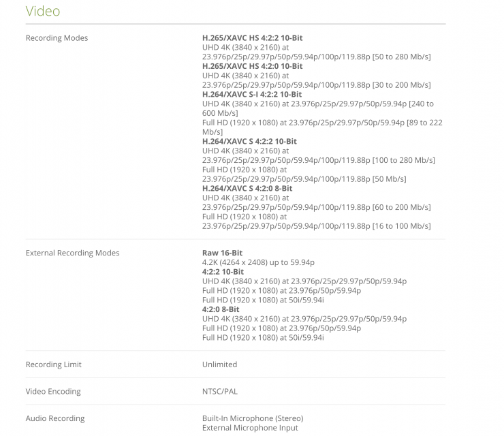Click the Recording Limit label
Viewport: 504px width, 436px height.
tap(53, 364)
